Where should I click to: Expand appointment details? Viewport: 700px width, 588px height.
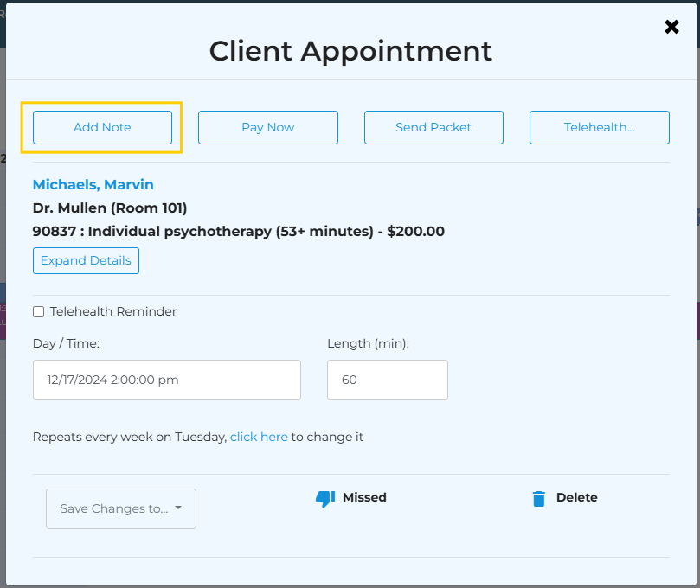tap(86, 260)
